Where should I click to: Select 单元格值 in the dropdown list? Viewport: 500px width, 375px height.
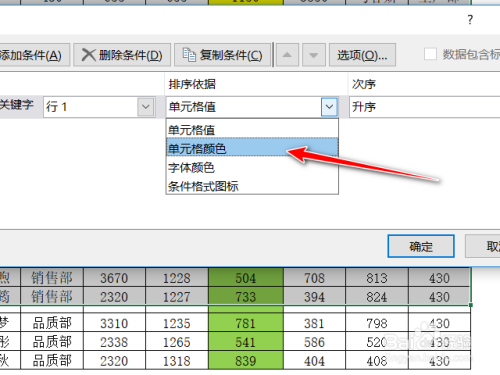[x=252, y=130]
